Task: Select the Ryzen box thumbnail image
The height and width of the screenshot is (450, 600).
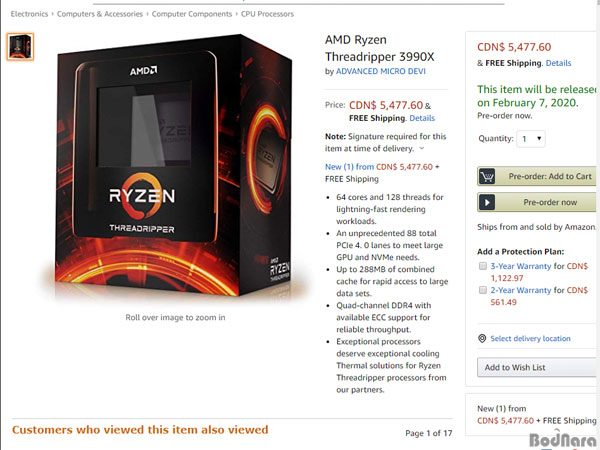Action: coord(20,47)
